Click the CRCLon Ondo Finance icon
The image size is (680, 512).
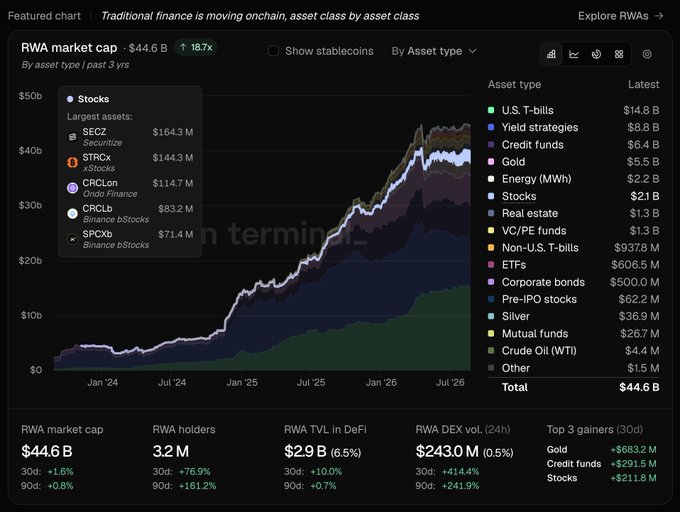[x=72, y=188]
